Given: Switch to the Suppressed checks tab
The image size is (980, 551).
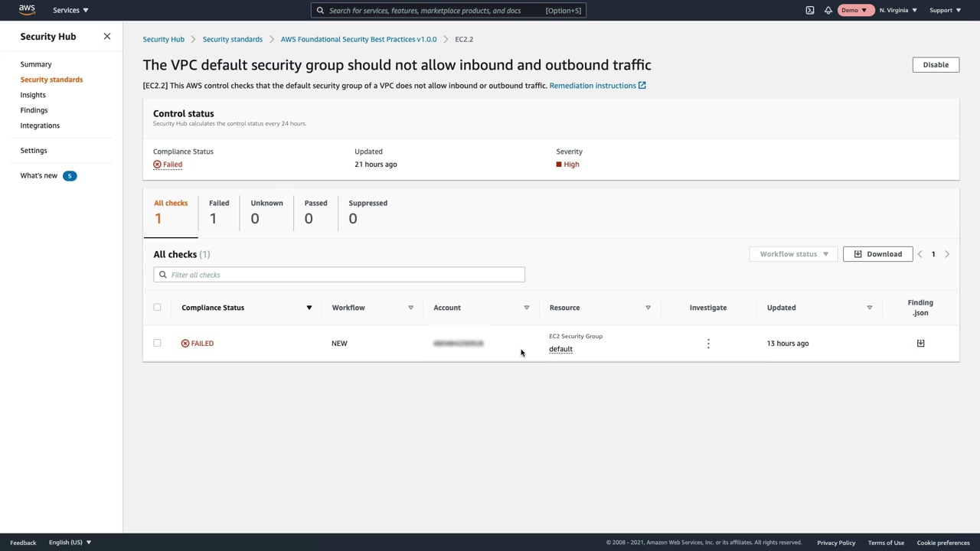Looking at the screenshot, I should pos(367,211).
